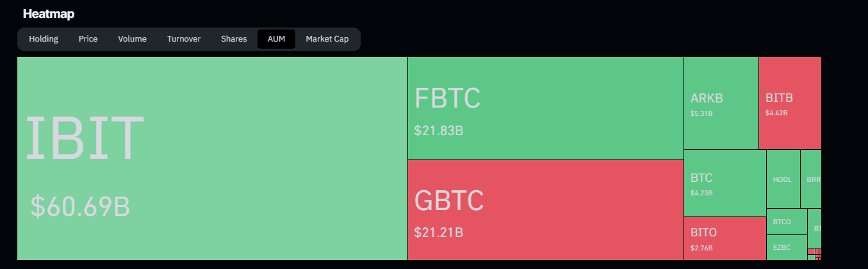Click the ARKB $5.31B tile
Image resolution: width=868 pixels, height=269 pixels.
pos(721,103)
